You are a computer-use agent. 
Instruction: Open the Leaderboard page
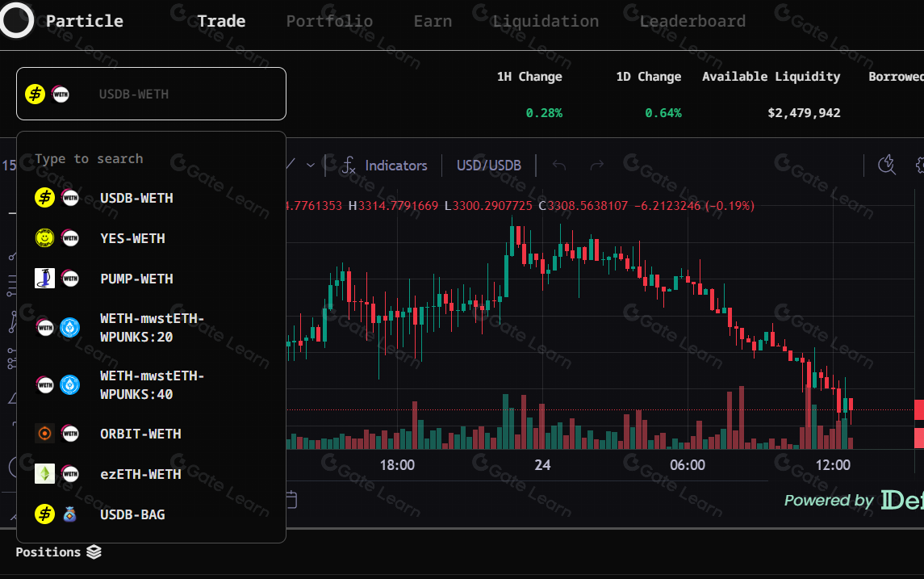[x=692, y=20]
